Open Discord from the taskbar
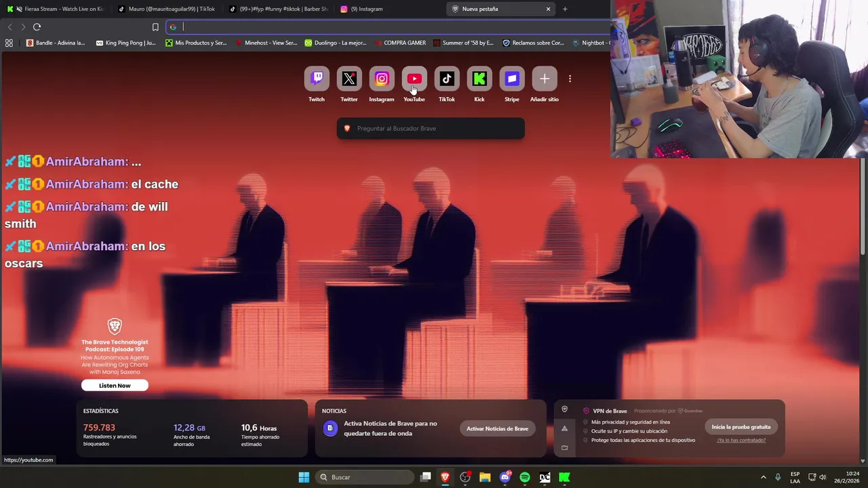Screen dimensions: 868x488 click(x=505, y=477)
